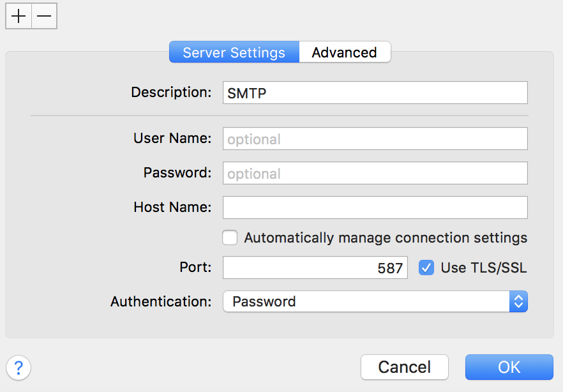Open the Authentication dropdown menu
563x392 pixels.
click(x=366, y=301)
